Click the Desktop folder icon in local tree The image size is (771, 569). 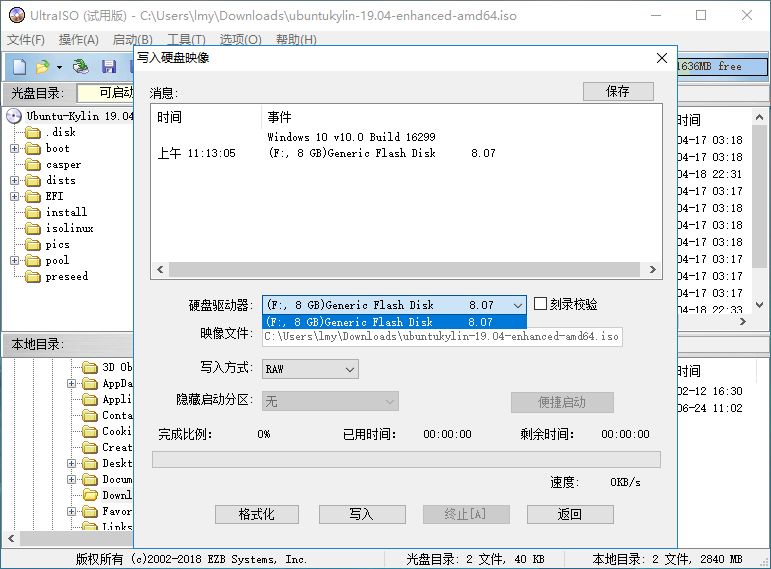tap(89, 463)
